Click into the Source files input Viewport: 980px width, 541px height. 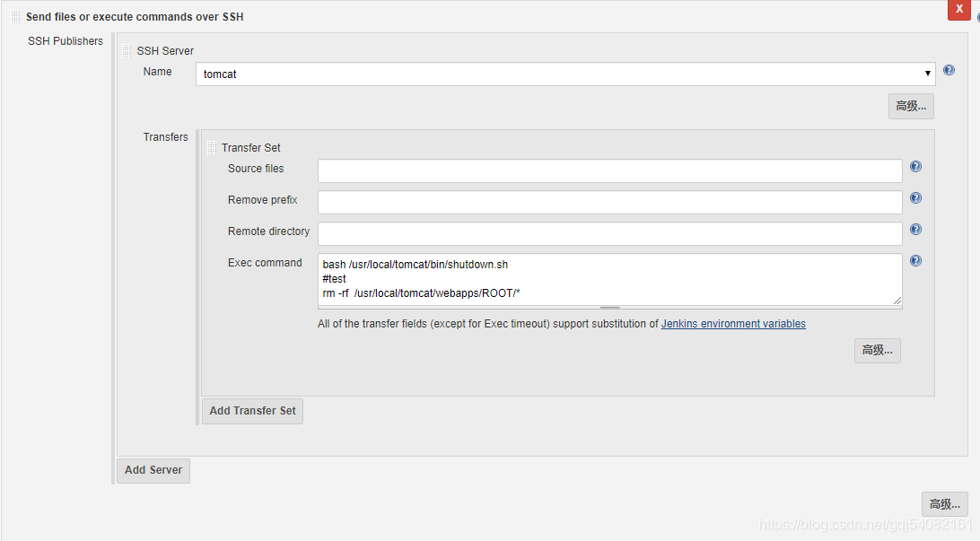click(x=610, y=170)
